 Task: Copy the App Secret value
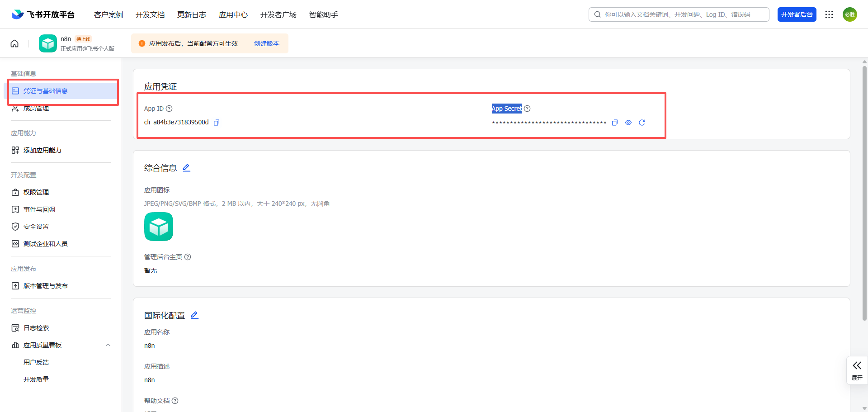[614, 123]
